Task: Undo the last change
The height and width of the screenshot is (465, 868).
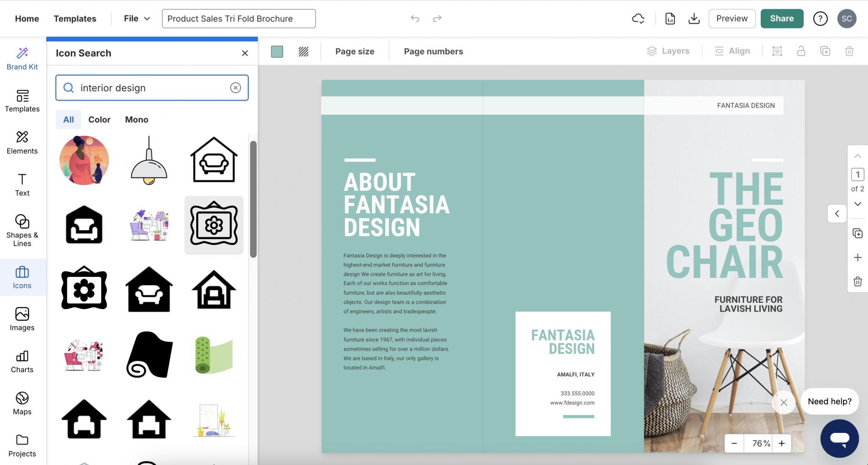Action: 415,19
